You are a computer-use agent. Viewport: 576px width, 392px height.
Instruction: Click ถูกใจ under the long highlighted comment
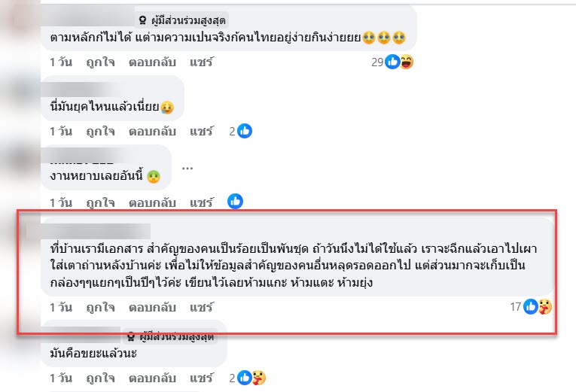[100, 307]
